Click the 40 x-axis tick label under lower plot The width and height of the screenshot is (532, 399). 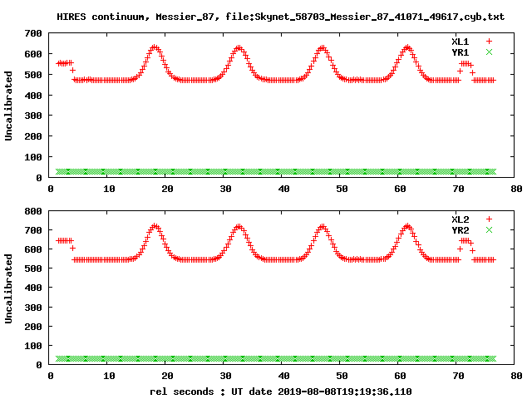283,376
